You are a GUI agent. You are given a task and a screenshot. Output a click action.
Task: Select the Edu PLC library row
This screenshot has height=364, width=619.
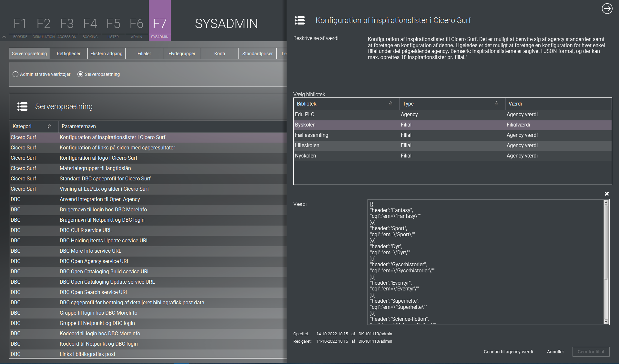(452, 115)
